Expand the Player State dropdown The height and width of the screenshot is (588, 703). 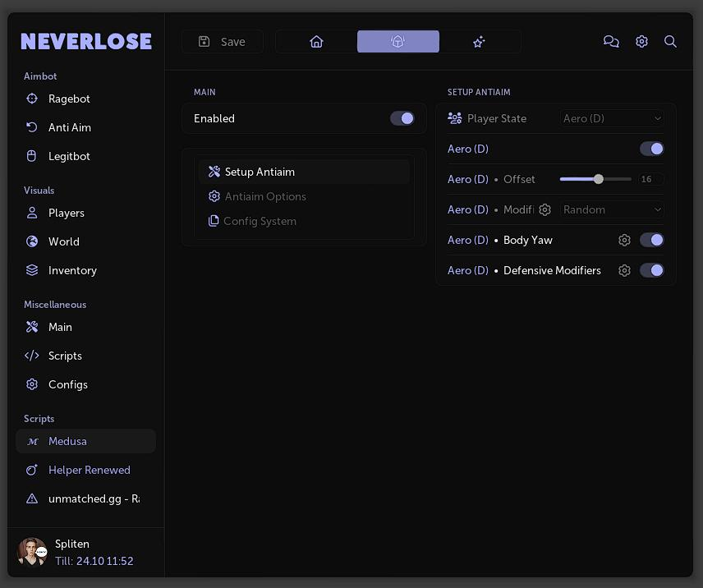click(612, 118)
